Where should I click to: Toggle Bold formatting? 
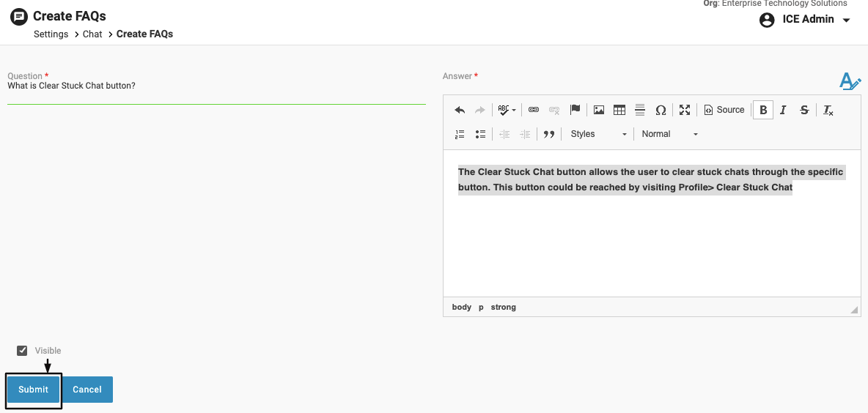click(x=763, y=110)
